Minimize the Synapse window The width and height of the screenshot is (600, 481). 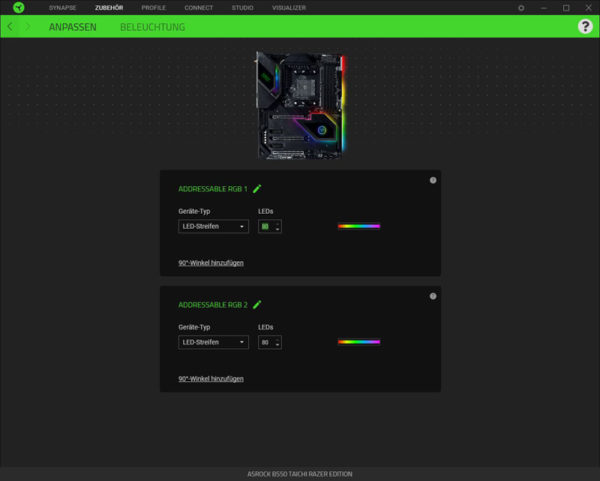(543, 8)
